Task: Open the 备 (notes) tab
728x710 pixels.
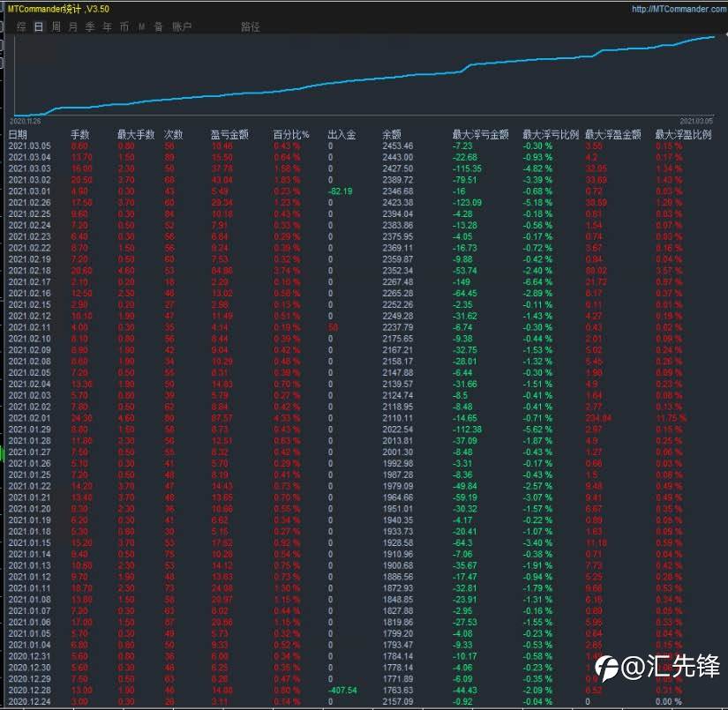Action: click(x=158, y=26)
